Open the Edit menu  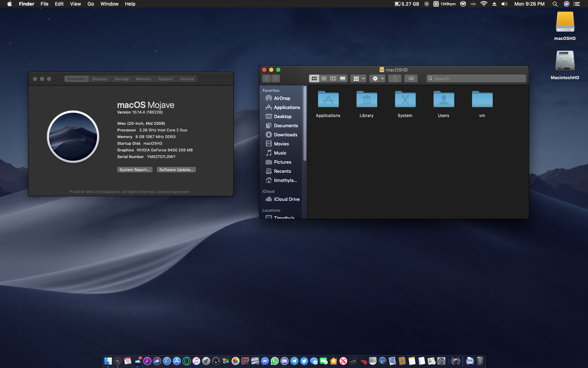click(59, 4)
